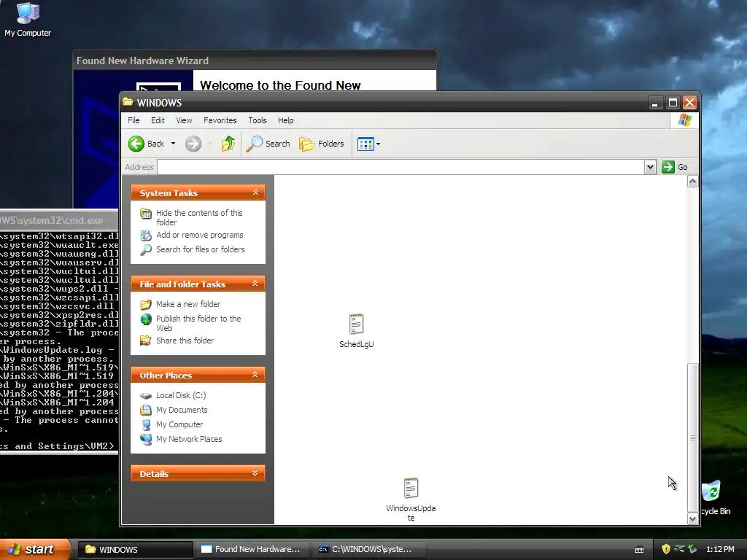Click the Start button
Viewport: 747px width, 560px height.
pyautogui.click(x=34, y=549)
